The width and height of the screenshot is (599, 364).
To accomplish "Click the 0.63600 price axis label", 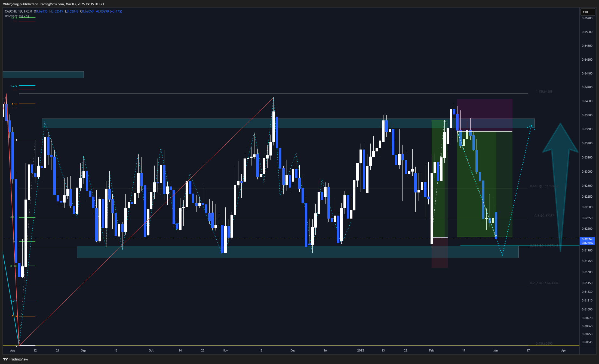I will (x=587, y=129).
